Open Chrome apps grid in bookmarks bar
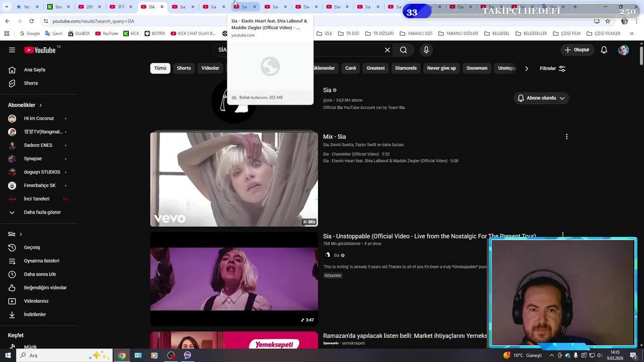Screen dimensions: 644x362 click(7, 34)
